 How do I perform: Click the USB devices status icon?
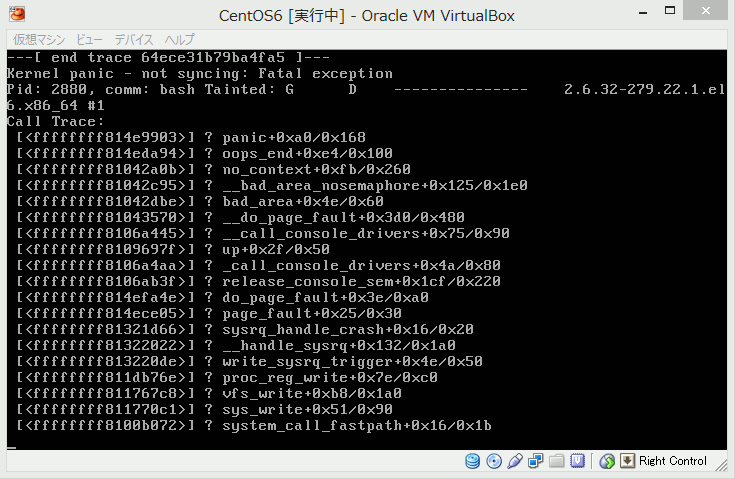515,461
